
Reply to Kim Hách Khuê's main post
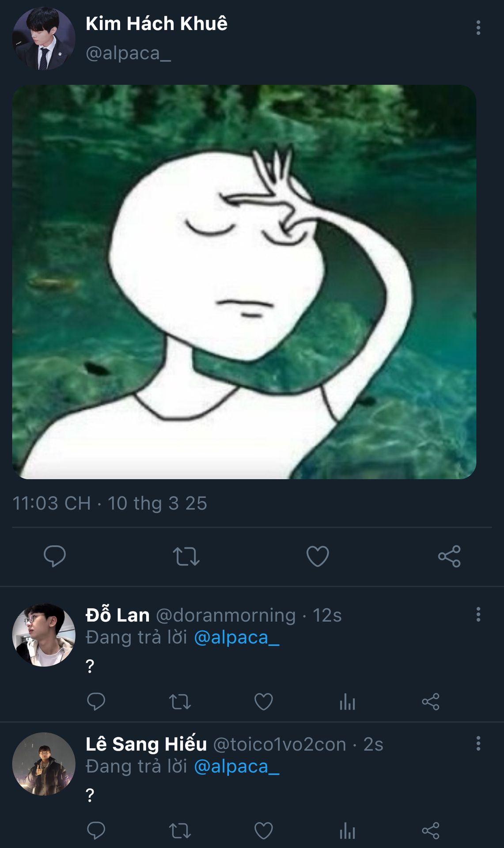tap(55, 556)
